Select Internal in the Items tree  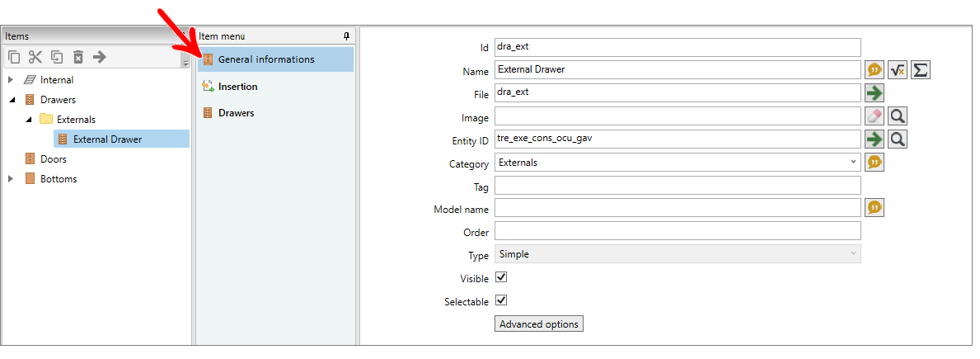pos(57,80)
